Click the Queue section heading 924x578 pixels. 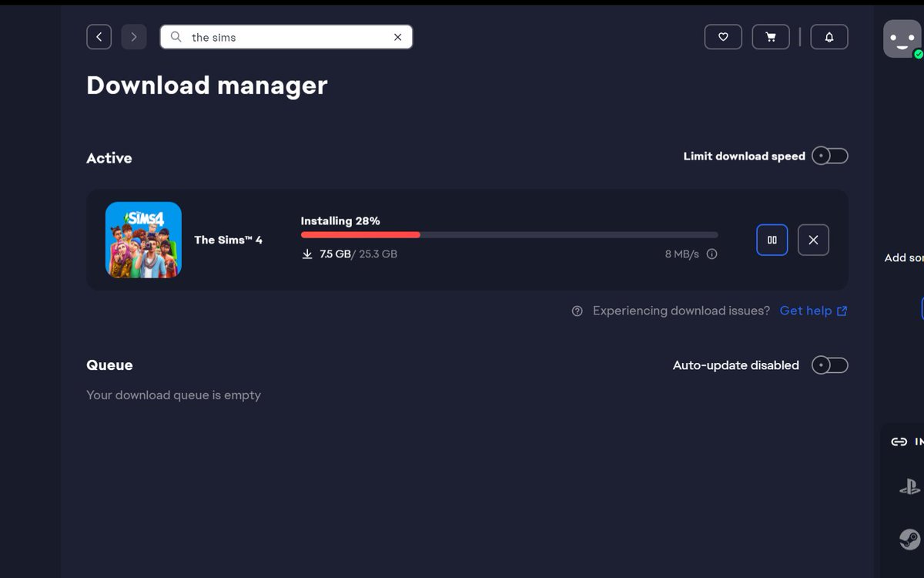[x=109, y=365]
